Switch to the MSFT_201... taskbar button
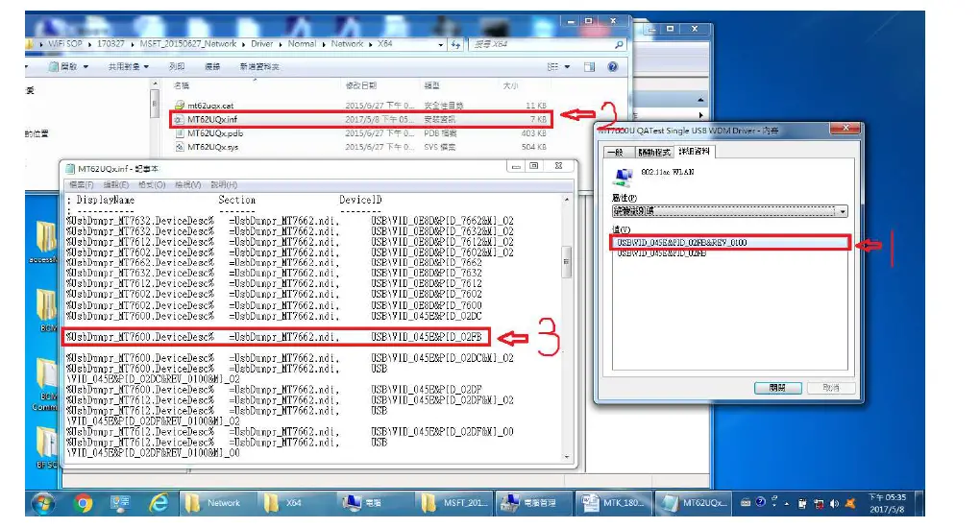This screenshot has height=528, width=980. tap(455, 503)
